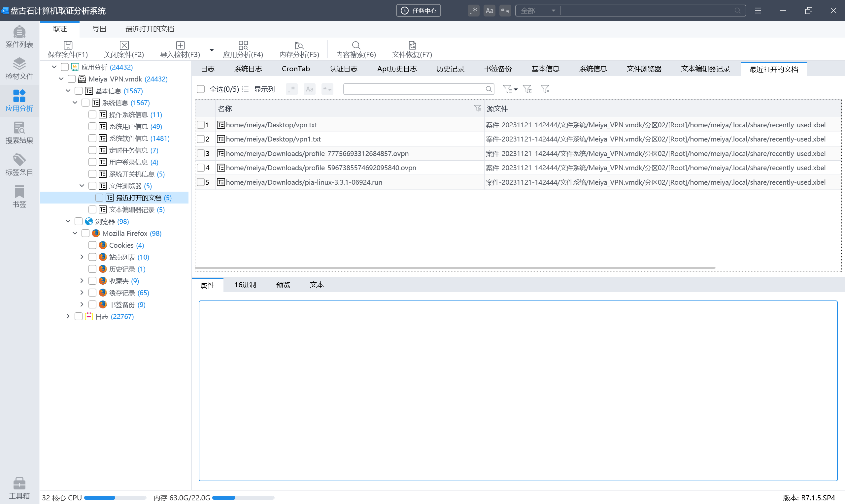Open the Memory Analysis (F5) tool
The width and height of the screenshot is (845, 504).
coord(299,46)
